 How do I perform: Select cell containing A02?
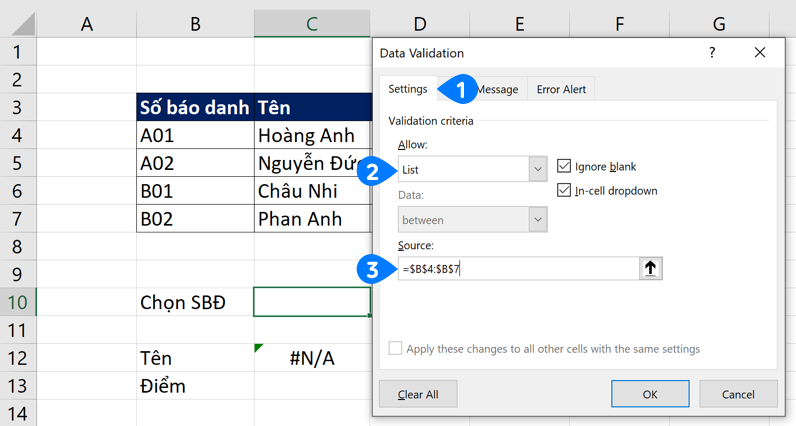[195, 163]
